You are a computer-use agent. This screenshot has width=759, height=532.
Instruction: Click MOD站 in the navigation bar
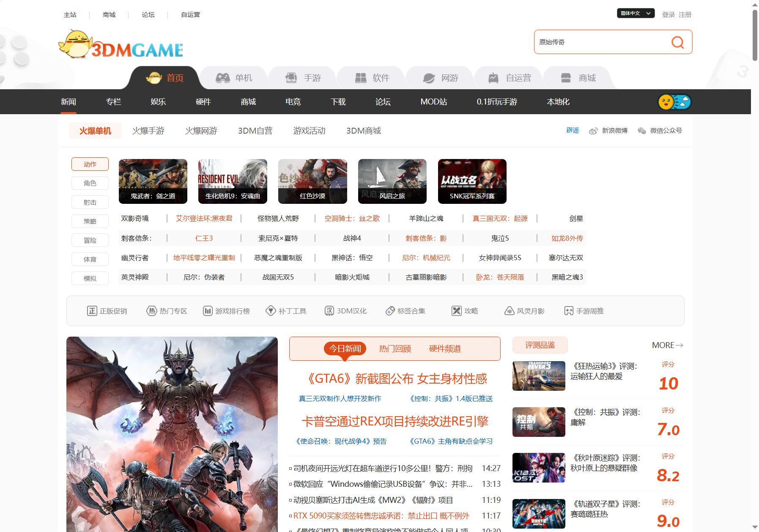(x=433, y=102)
